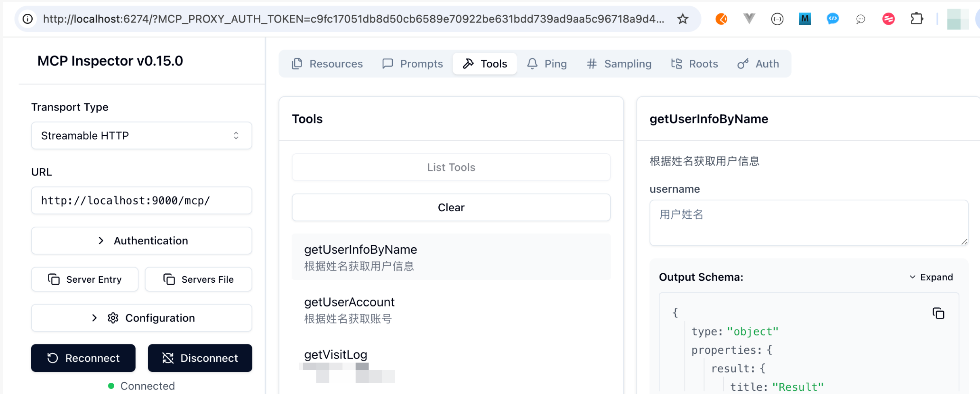
Task: Open the Transport Type dropdown
Action: click(x=141, y=136)
